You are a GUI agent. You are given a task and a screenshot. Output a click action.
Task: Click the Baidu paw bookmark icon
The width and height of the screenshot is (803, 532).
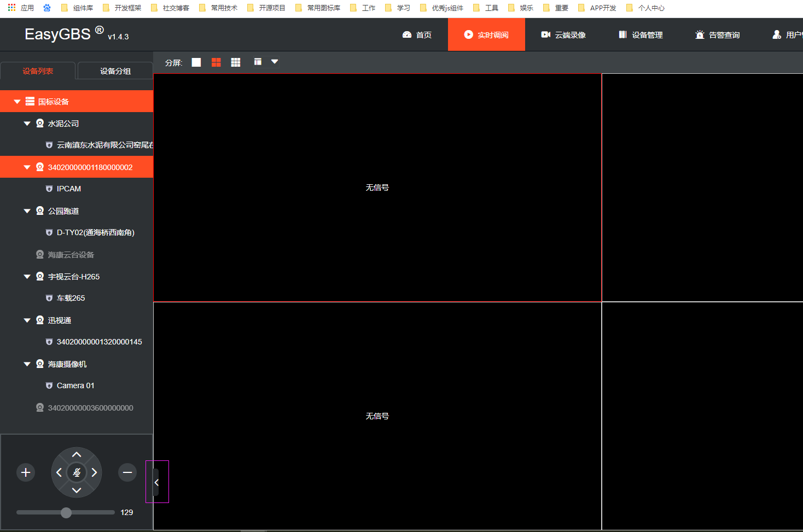tap(47, 8)
